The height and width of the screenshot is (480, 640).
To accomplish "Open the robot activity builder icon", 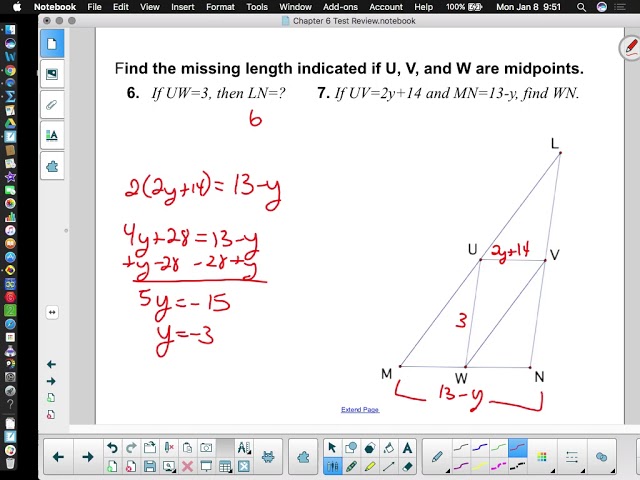I will [x=268, y=457].
